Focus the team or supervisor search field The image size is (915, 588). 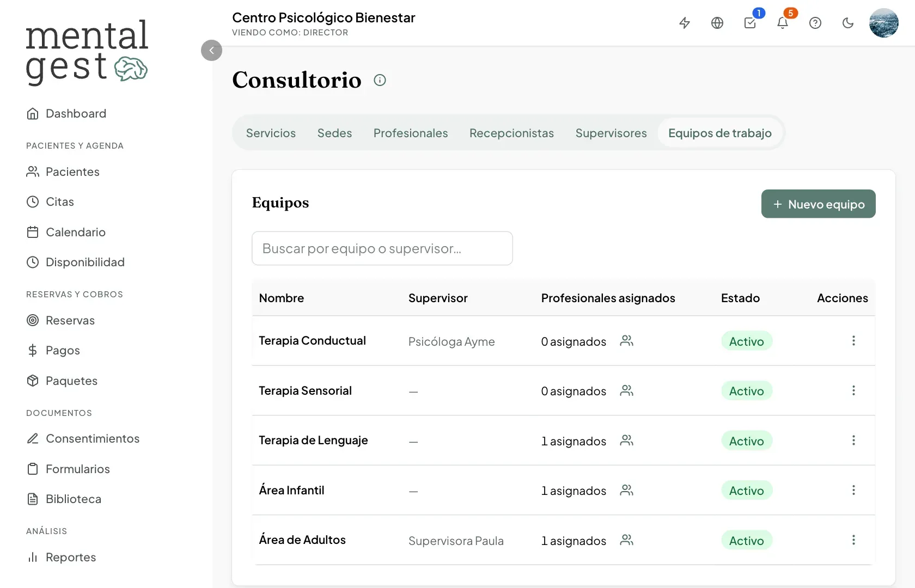tap(382, 248)
